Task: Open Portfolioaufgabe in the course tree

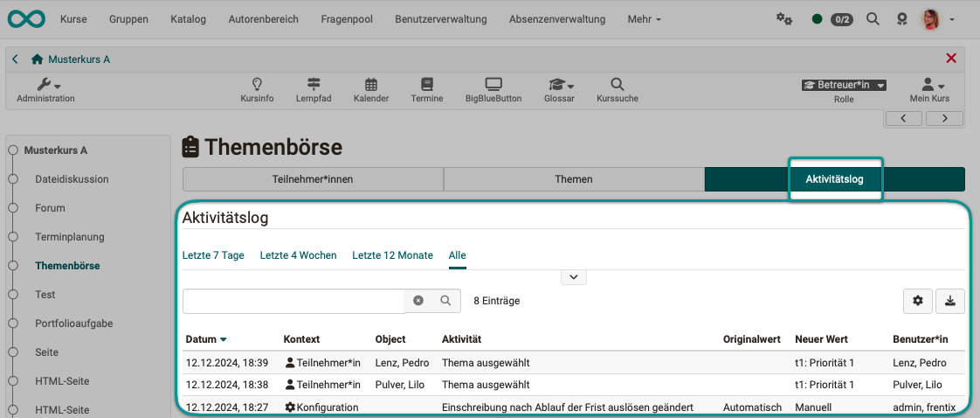Action: [73, 324]
